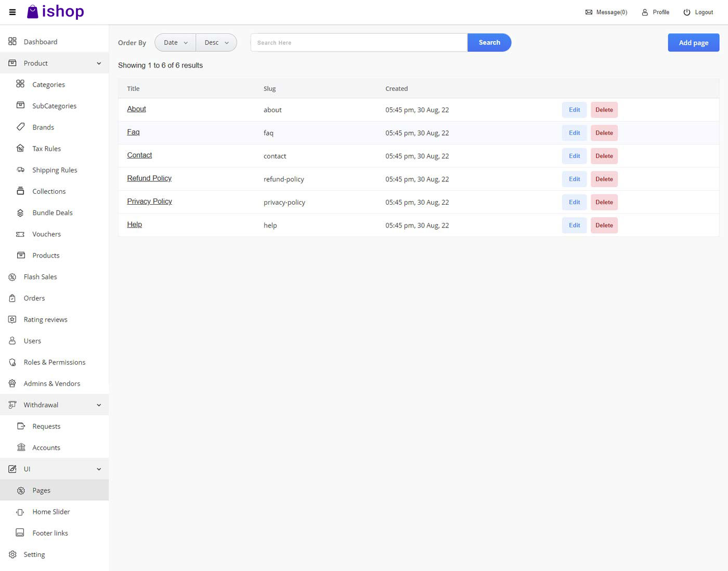Click the ishop shopping bag logo

pos(33,11)
